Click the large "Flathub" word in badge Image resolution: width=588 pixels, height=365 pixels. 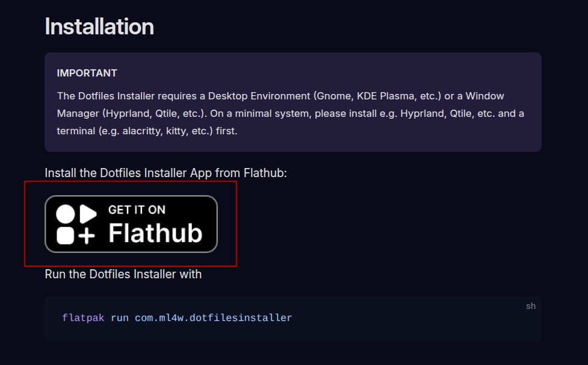(x=155, y=233)
